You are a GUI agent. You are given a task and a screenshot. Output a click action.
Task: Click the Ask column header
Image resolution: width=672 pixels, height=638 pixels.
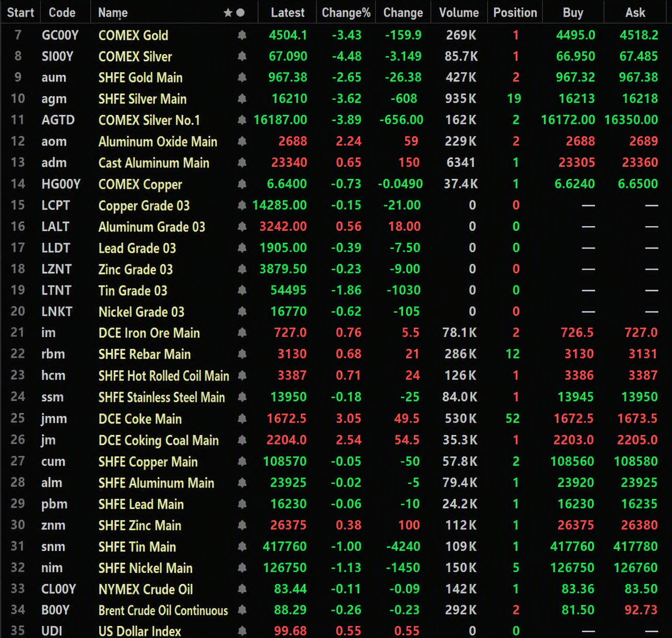coord(635,13)
